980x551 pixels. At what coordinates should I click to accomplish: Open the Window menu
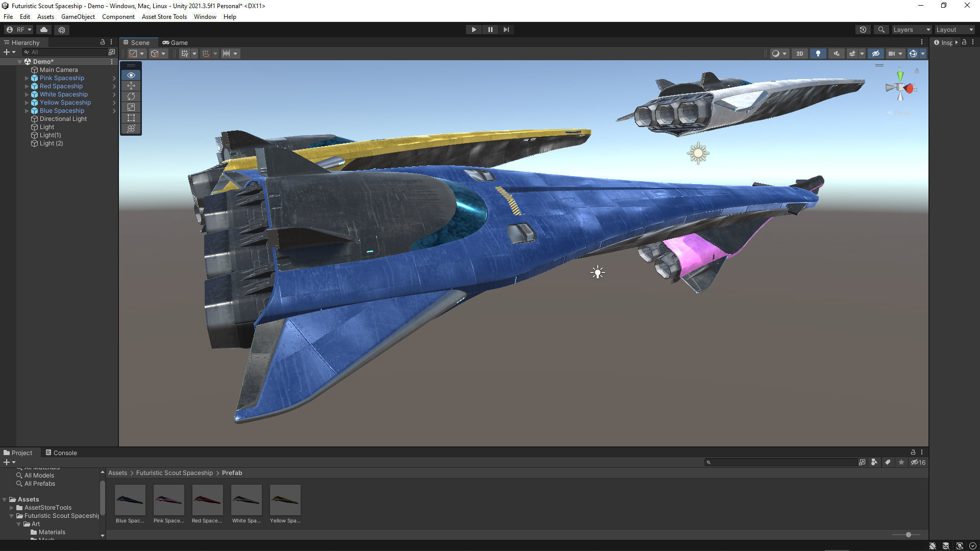click(205, 16)
